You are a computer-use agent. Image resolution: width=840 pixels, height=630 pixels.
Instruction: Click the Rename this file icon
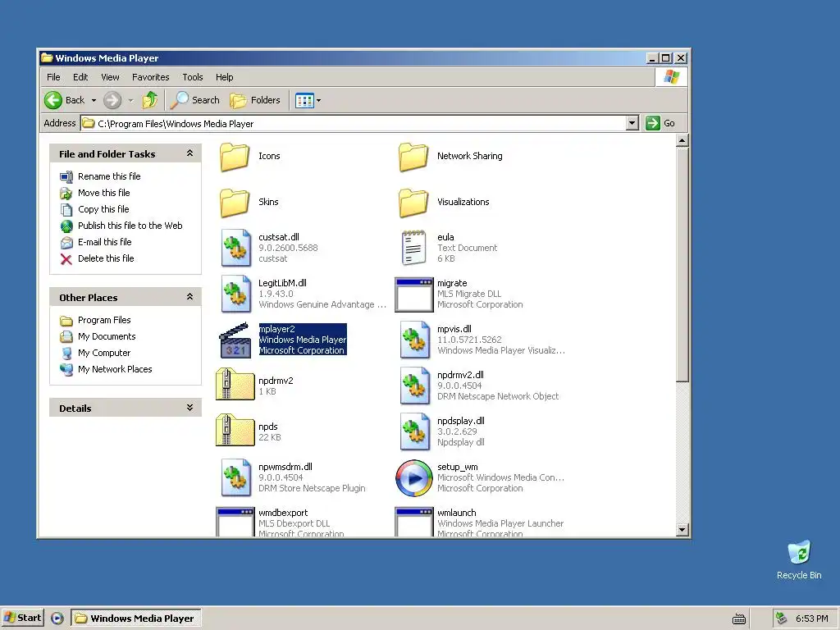66,176
